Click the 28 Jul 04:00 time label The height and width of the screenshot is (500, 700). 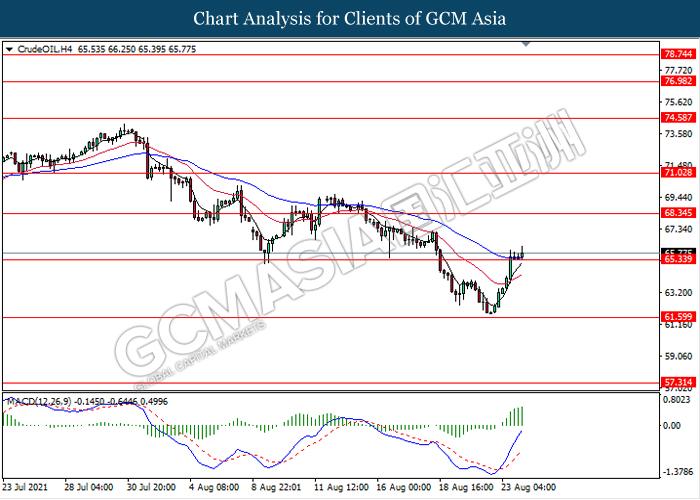(88, 487)
